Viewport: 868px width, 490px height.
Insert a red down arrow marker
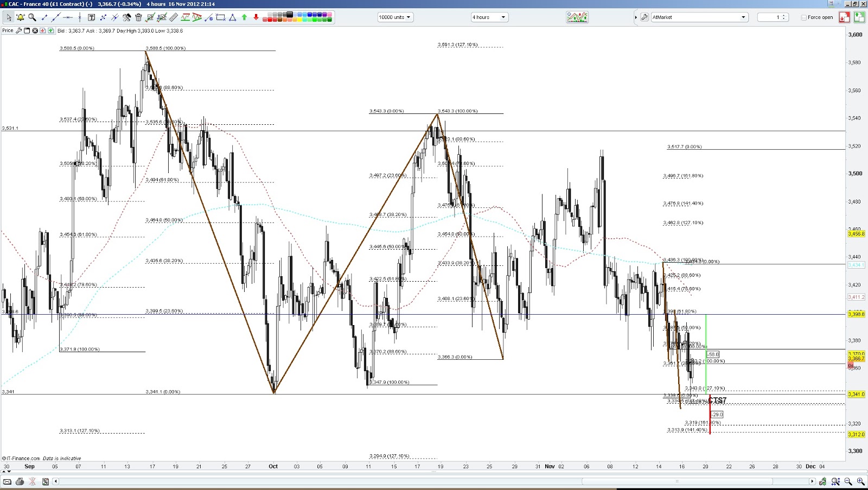[x=256, y=17]
